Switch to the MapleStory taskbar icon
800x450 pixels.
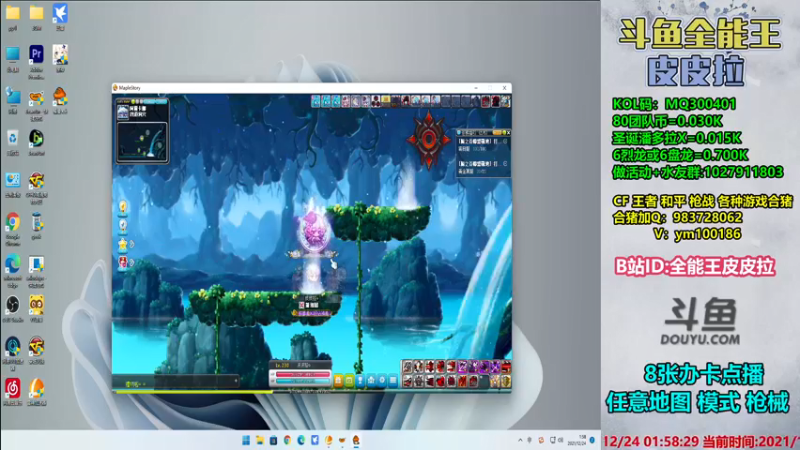tap(356, 440)
